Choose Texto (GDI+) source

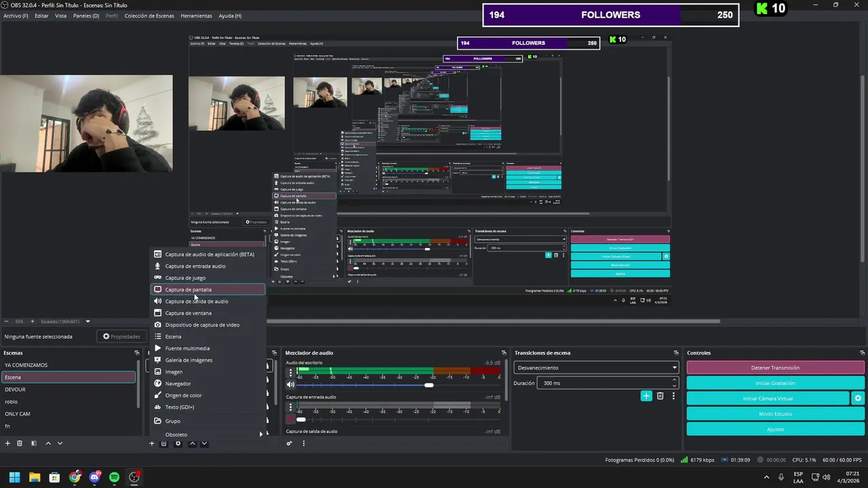point(208,407)
